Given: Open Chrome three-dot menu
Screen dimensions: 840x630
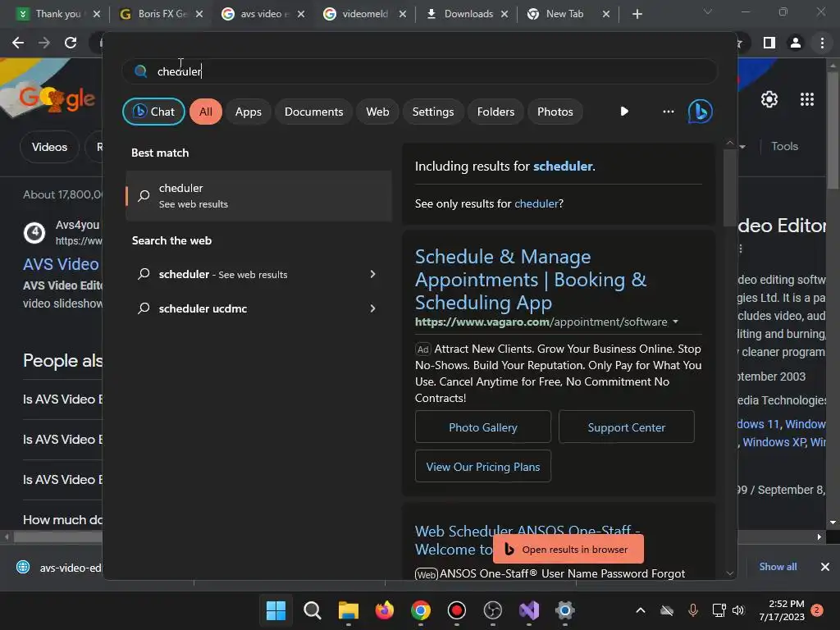Looking at the screenshot, I should [822, 43].
